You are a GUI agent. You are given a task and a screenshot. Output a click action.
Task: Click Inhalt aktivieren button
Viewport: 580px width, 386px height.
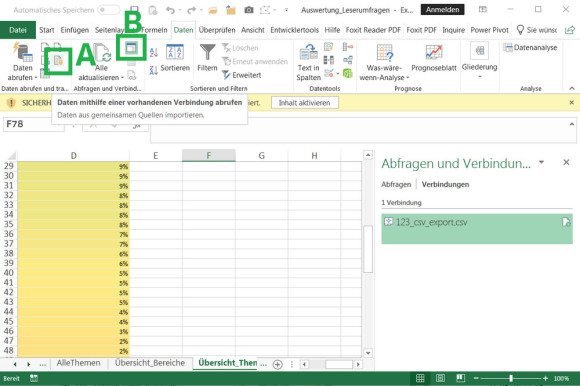click(304, 103)
